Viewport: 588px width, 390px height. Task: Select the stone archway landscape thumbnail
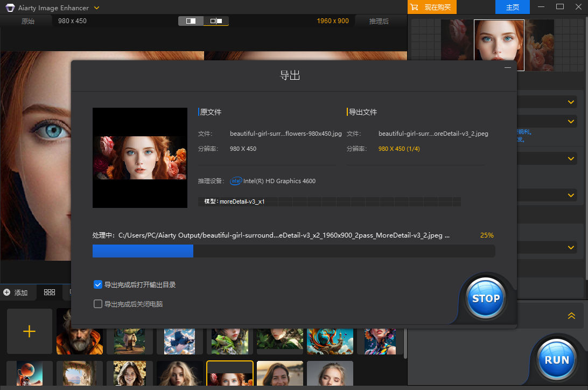[80, 373]
